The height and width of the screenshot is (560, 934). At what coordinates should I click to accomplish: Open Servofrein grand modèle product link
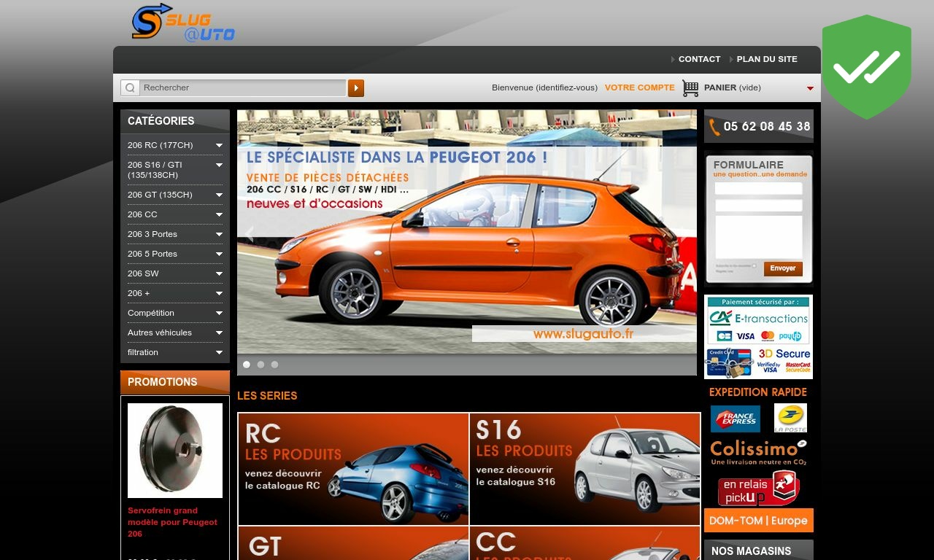[x=173, y=522]
